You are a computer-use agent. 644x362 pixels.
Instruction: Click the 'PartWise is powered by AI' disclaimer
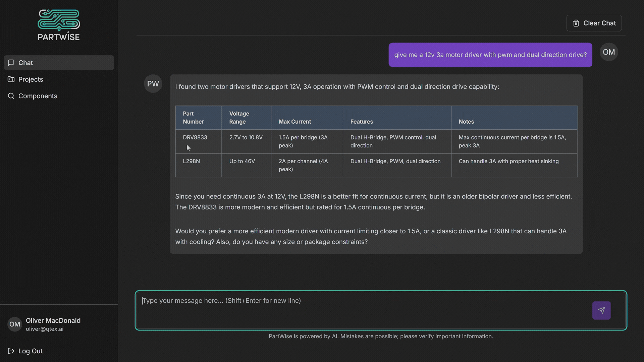click(381, 336)
